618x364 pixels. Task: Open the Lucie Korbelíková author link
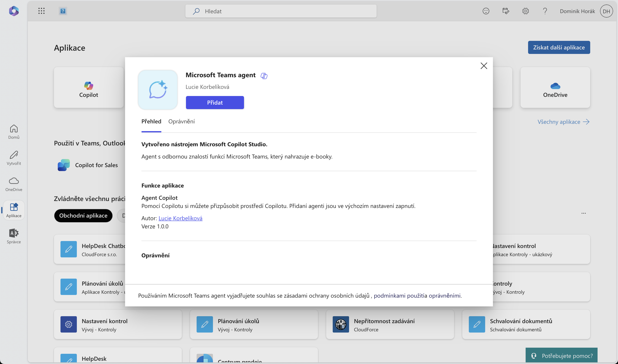tap(181, 218)
